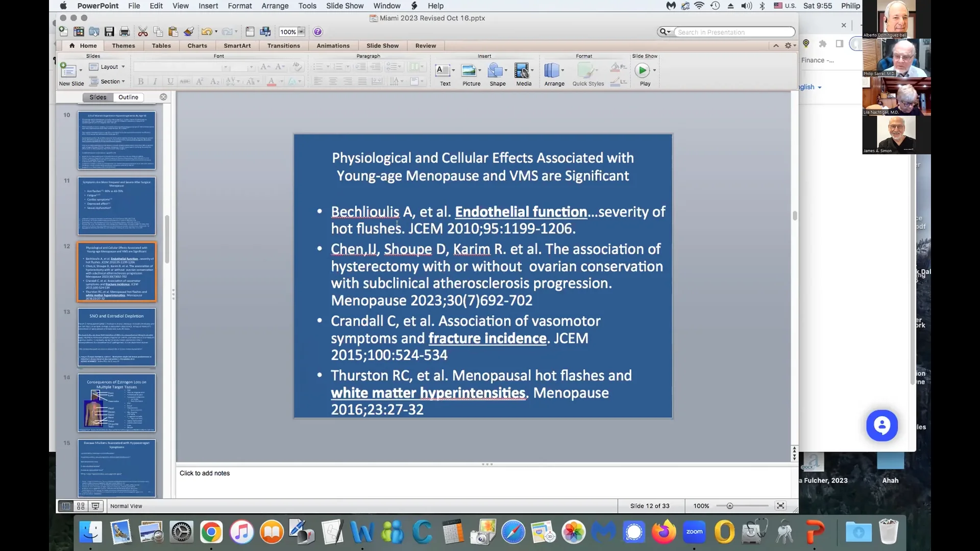This screenshot has height=551, width=980.
Task: Click in Search in Presentation field
Action: 734,32
